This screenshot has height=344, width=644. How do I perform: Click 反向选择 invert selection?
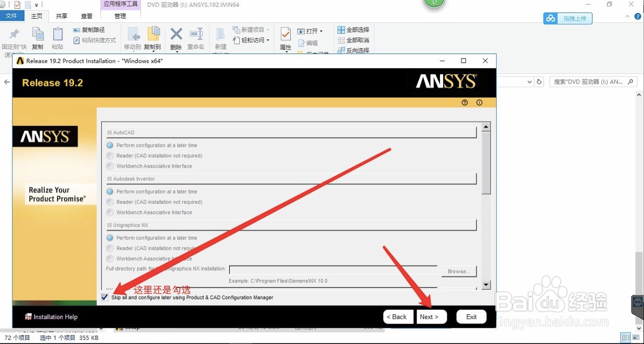tap(354, 50)
